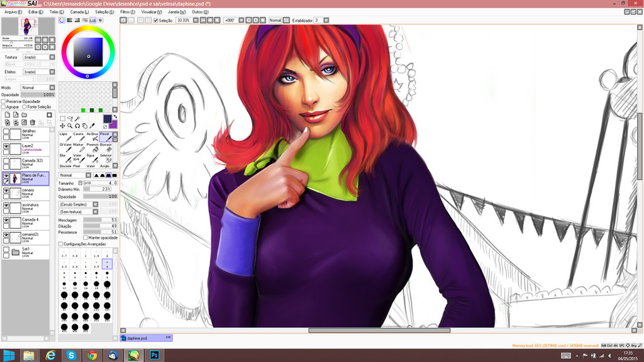
Task: Select the hand pan tool
Action: coord(85,126)
